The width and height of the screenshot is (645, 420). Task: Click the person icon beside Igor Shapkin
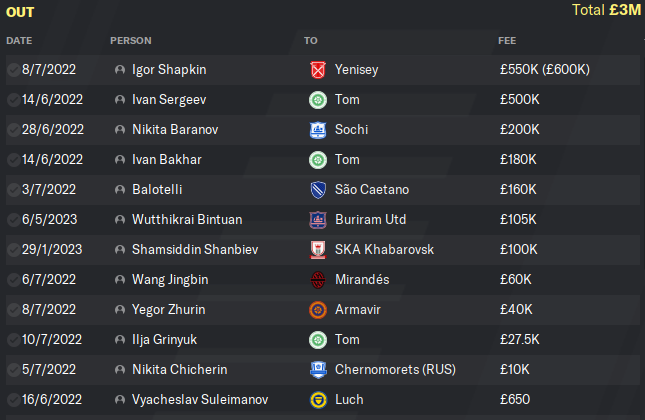(x=120, y=70)
